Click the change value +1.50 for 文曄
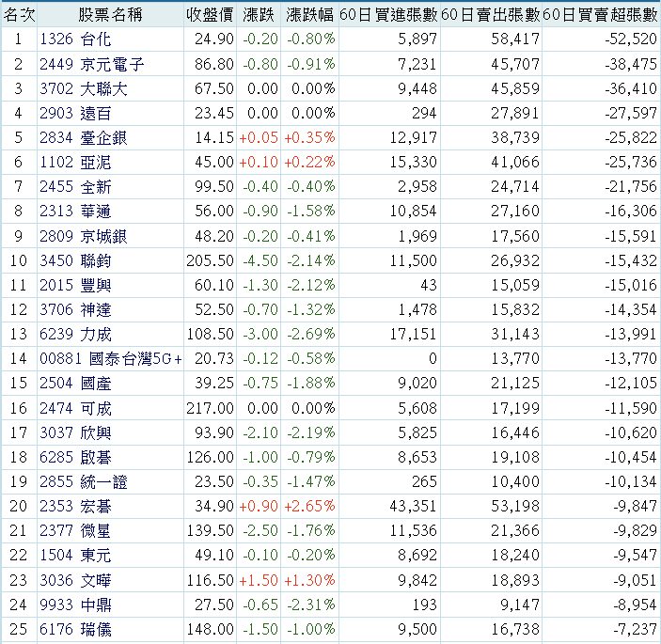This screenshot has height=644, width=661. [x=259, y=580]
